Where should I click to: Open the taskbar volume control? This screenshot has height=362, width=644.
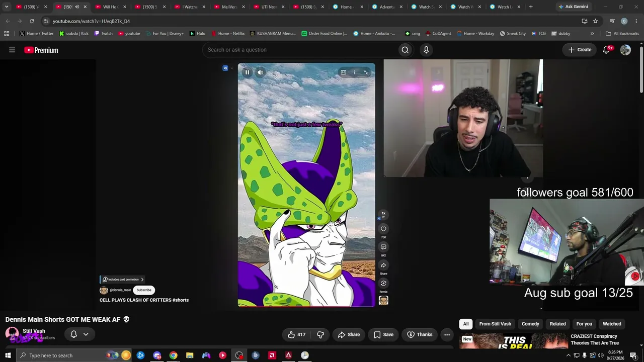tap(601, 355)
